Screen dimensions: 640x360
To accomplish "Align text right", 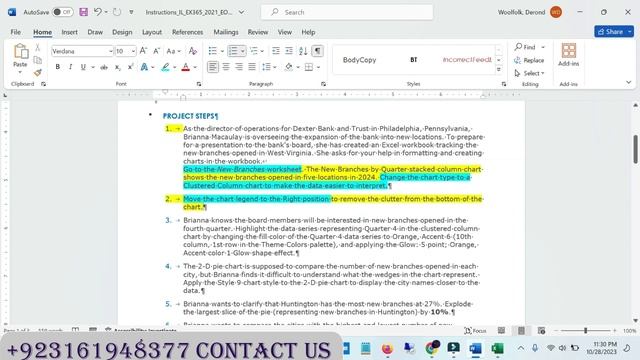I will pos(239,67).
